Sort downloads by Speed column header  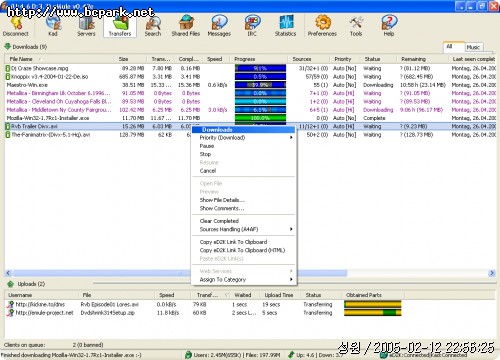coord(216,59)
